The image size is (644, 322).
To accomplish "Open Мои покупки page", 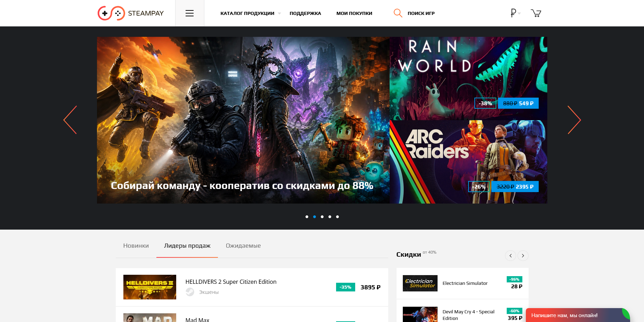I will [354, 13].
